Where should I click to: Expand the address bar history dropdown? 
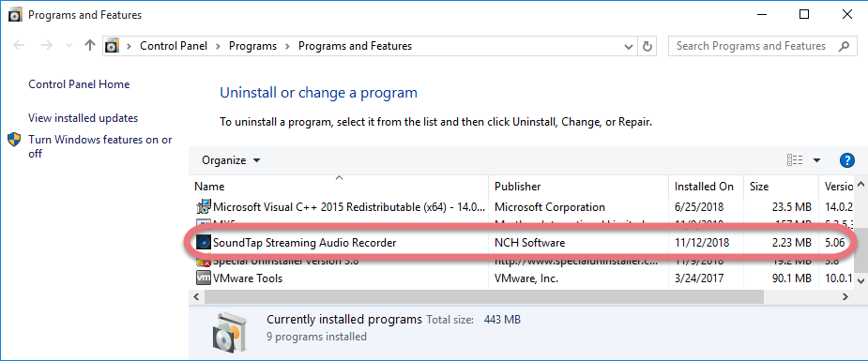tap(629, 47)
